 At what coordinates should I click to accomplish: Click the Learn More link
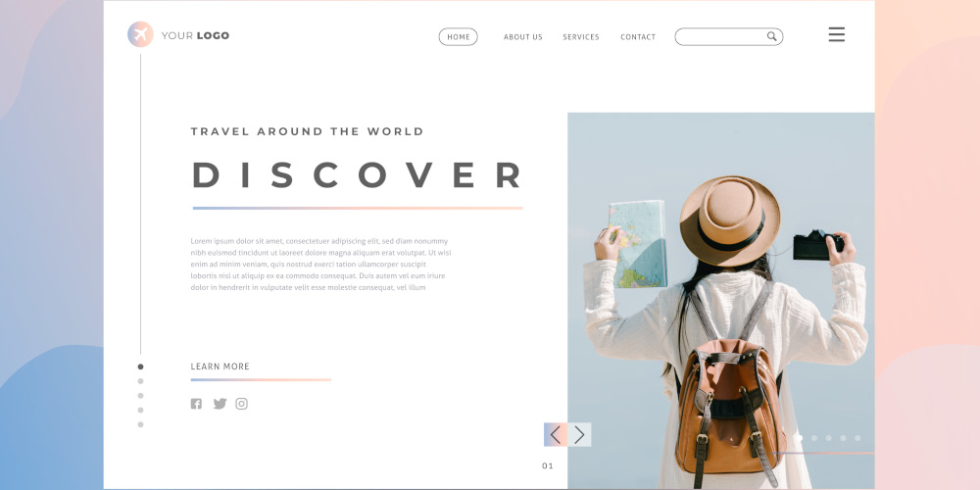[x=220, y=367]
